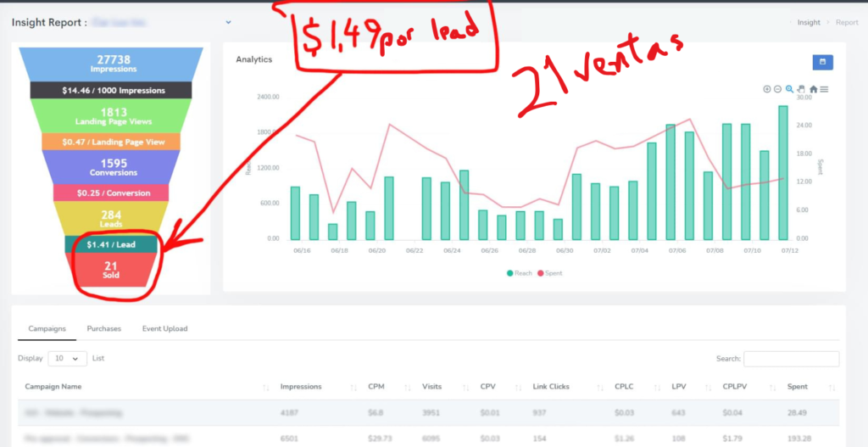
Task: Open the calendar date picker button
Action: (x=822, y=62)
